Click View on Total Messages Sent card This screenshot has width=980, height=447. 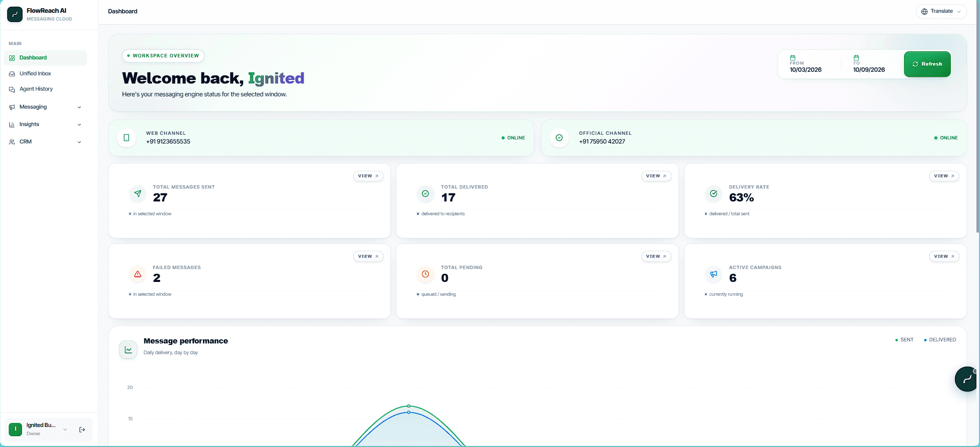(368, 176)
